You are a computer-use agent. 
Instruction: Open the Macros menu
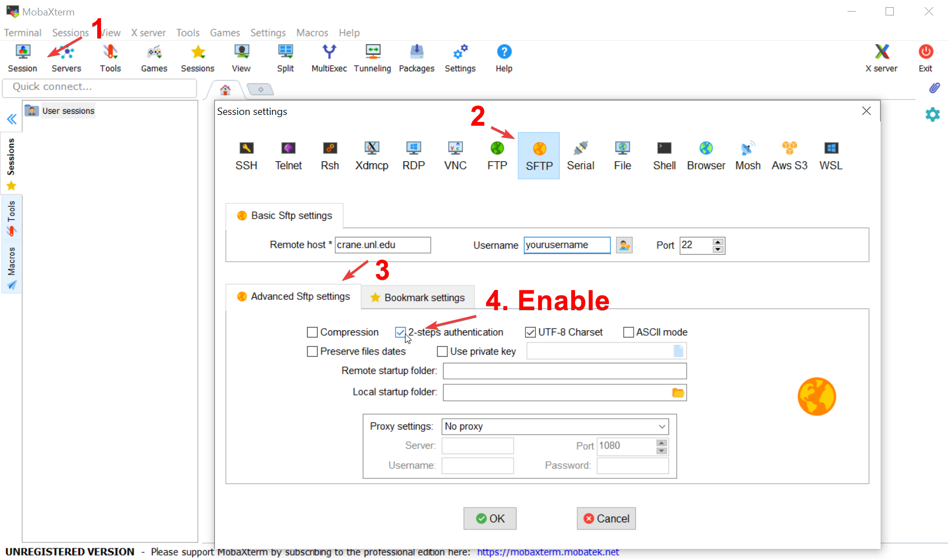point(312,33)
